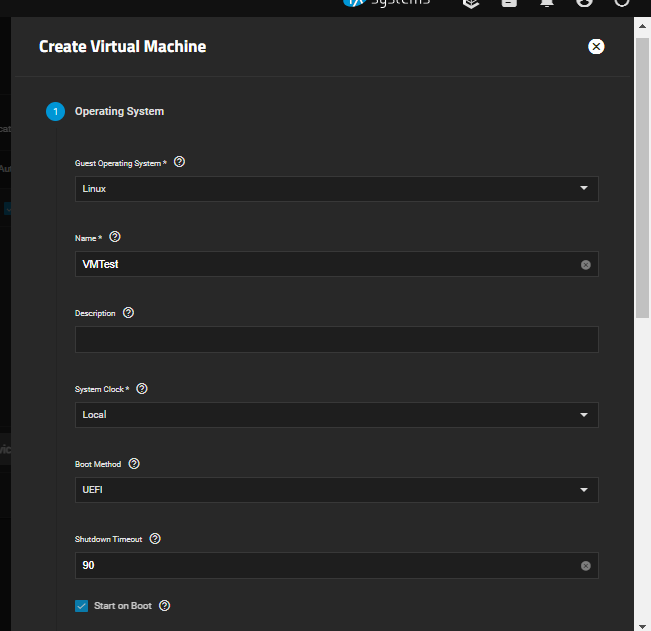Open the Guest Operating System dropdown
The width and height of the screenshot is (651, 631).
(337, 189)
